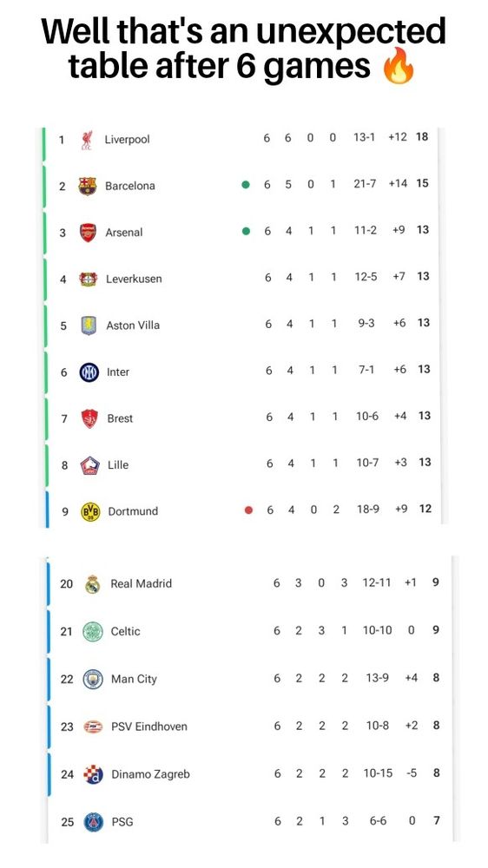Viewport: 488px width, 868px height.
Task: Click the Inter club crest
Action: 89,372
